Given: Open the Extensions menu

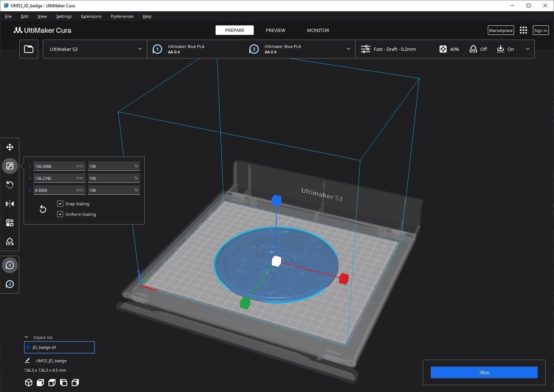Looking at the screenshot, I should click(91, 16).
